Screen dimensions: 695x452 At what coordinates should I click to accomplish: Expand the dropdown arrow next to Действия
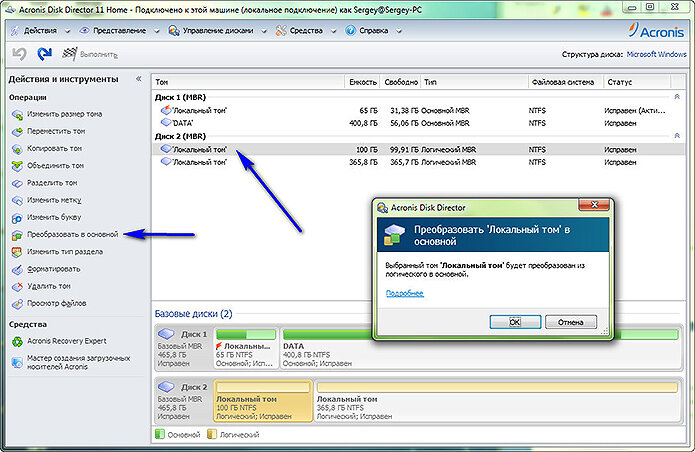tap(67, 31)
